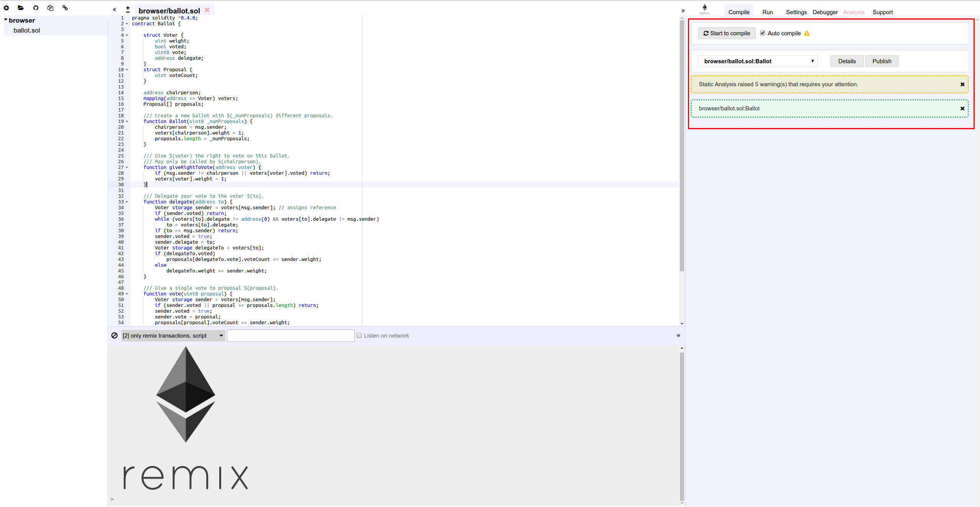Toggle the Auto compile checkbox

pos(763,33)
